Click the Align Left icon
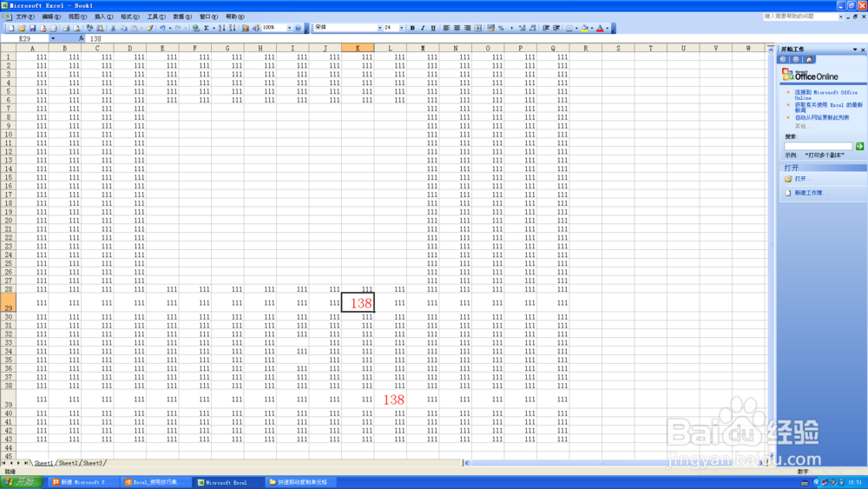 tap(446, 28)
